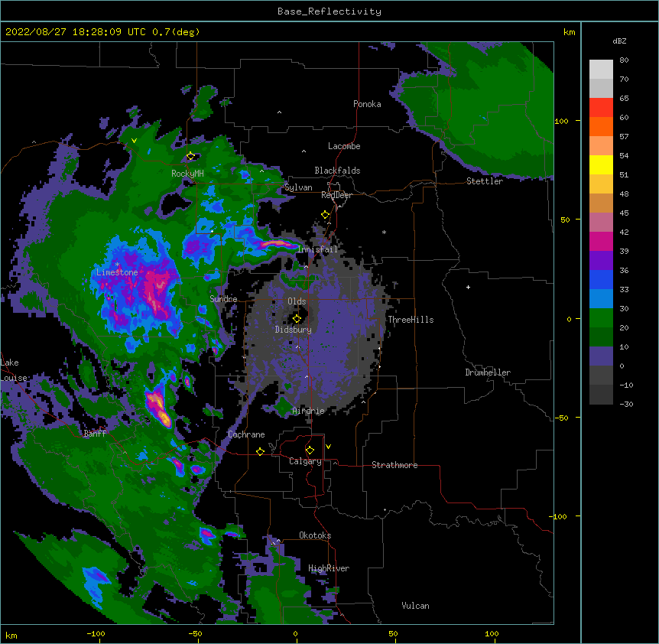Viewport: 659px width, 644px height.
Task: Select the yellow V marker northwest of RockyMH
Action: tap(134, 141)
